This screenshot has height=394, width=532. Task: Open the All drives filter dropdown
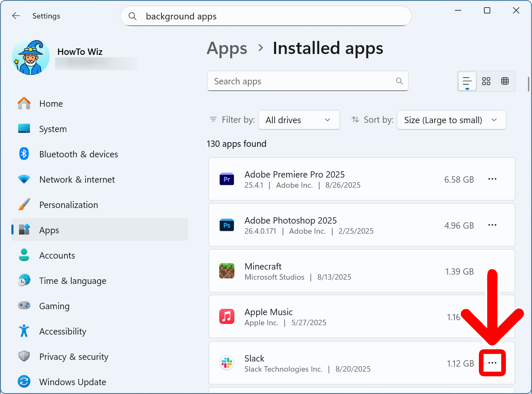tap(299, 120)
